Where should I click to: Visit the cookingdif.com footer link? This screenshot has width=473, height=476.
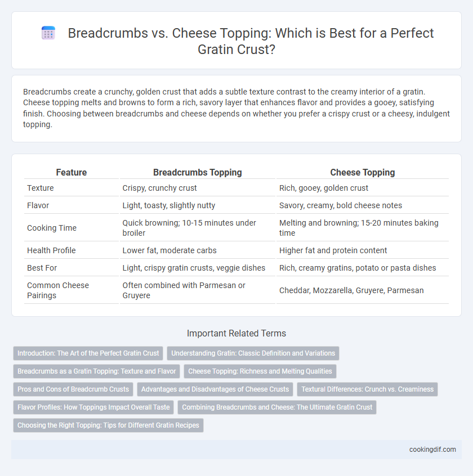432,450
